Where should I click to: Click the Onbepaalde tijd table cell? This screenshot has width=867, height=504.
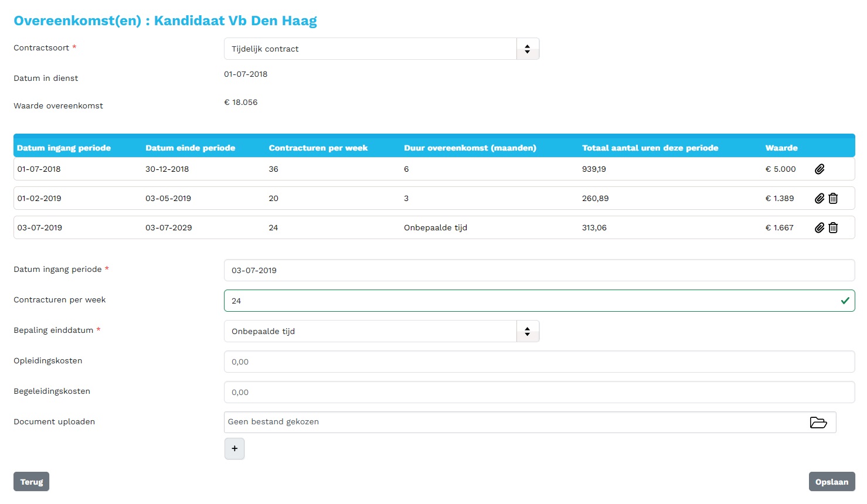[436, 227]
